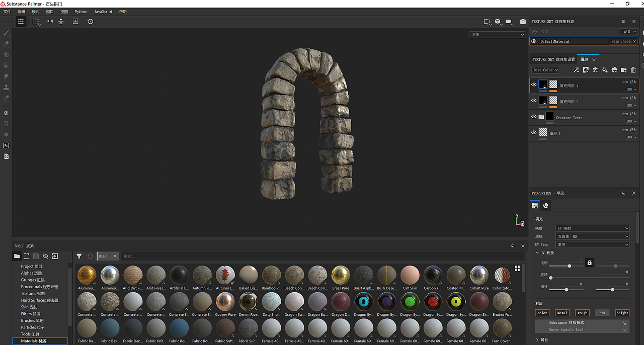Toggle the color channel button
The height and width of the screenshot is (345, 644).
pyautogui.click(x=542, y=313)
